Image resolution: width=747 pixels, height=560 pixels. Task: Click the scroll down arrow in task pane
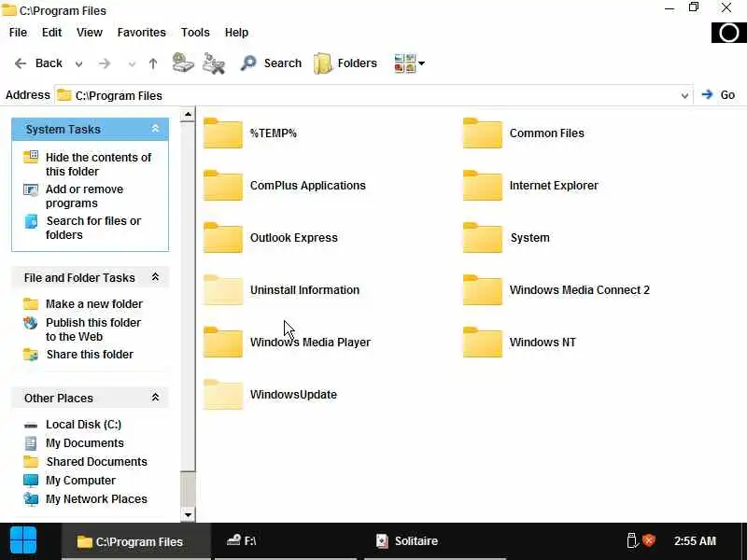coord(188,515)
